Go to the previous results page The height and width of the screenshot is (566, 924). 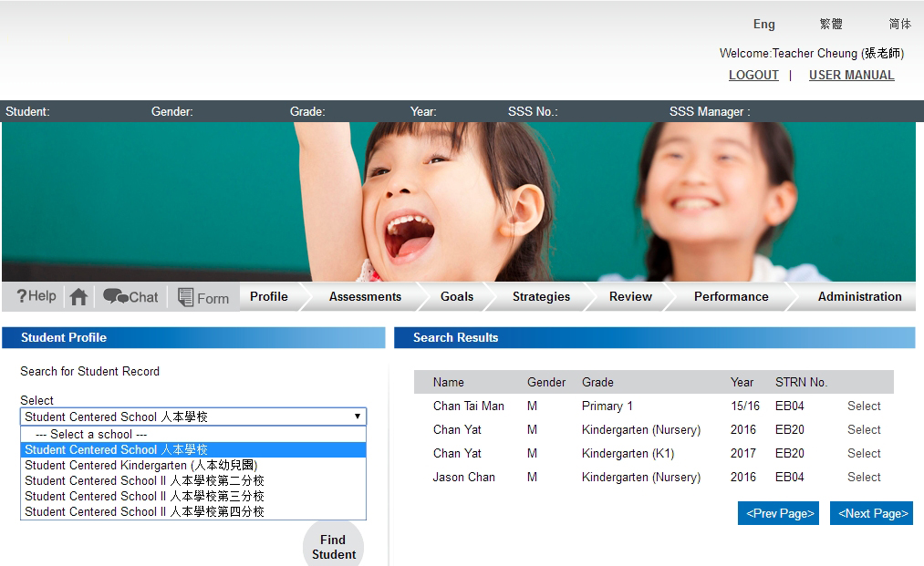tap(778, 513)
